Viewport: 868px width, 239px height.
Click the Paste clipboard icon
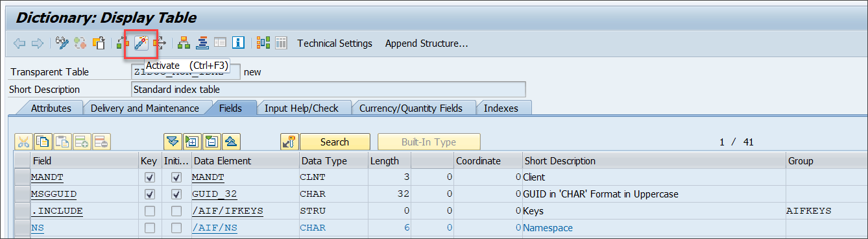coord(62,142)
